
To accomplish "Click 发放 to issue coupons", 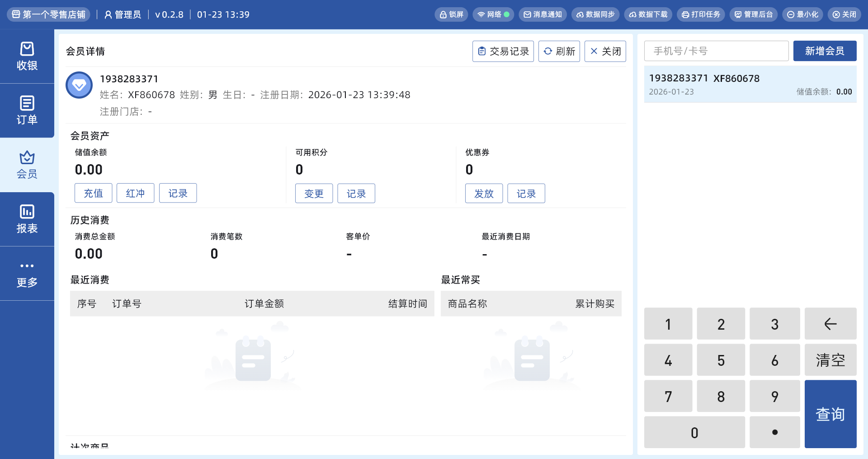I will tap(484, 194).
